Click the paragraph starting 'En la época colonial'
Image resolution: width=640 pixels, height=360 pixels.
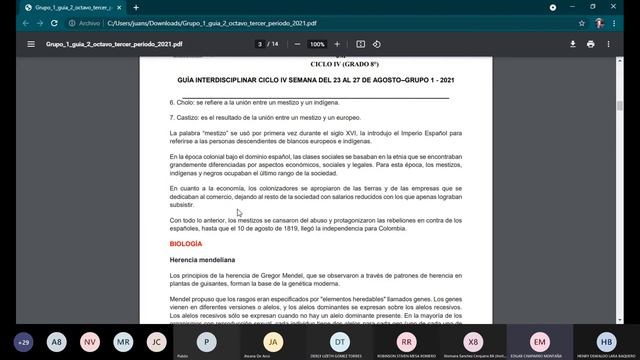(x=316, y=165)
